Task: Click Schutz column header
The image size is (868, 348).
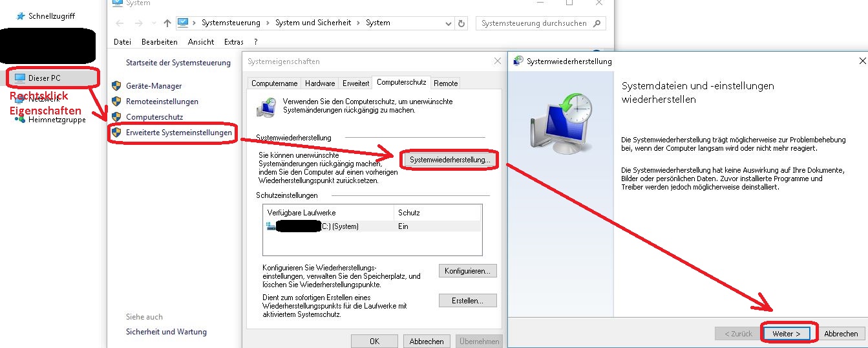Action: pos(437,213)
